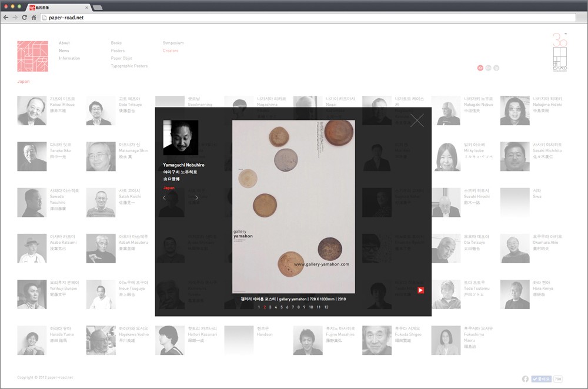Click the browser home button
The image size is (588, 389).
[x=34, y=17]
